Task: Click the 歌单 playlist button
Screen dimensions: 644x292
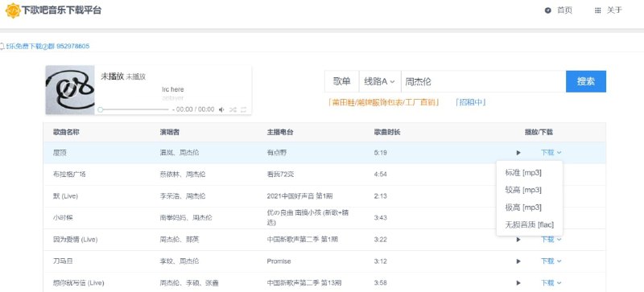Action: [341, 81]
